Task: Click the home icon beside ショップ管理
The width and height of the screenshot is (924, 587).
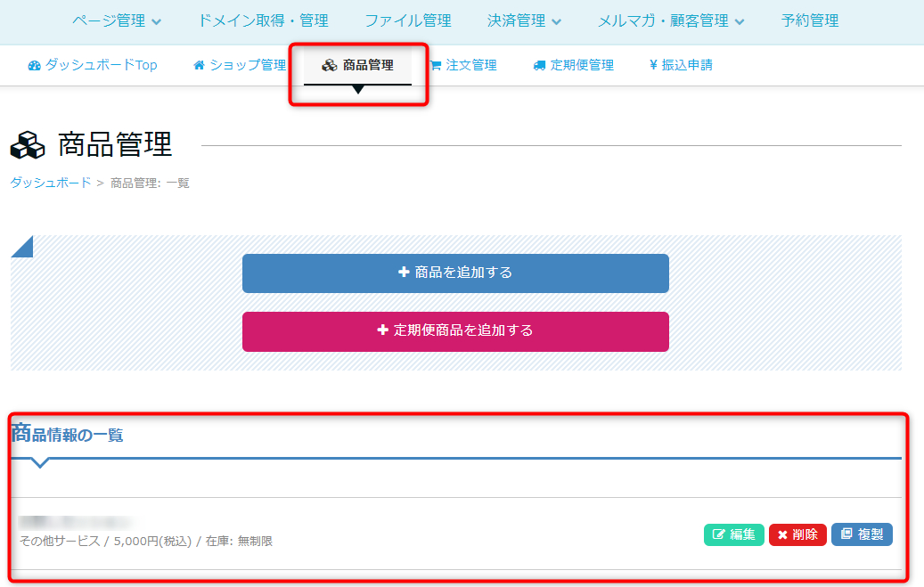Action: click(200, 65)
